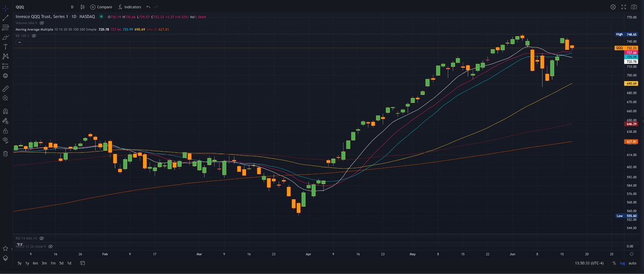644x274 pixels.
Task: Select the ruler measure tool
Action: pos(5,88)
